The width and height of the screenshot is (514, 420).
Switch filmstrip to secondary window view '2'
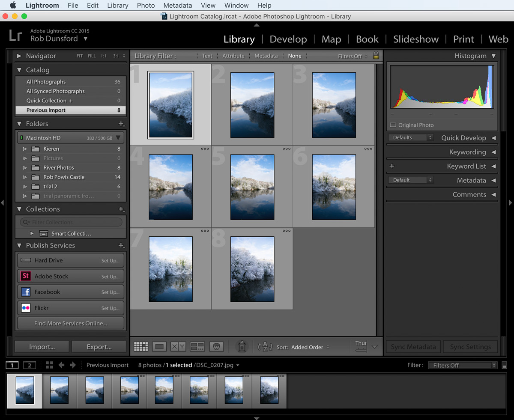tap(29, 365)
